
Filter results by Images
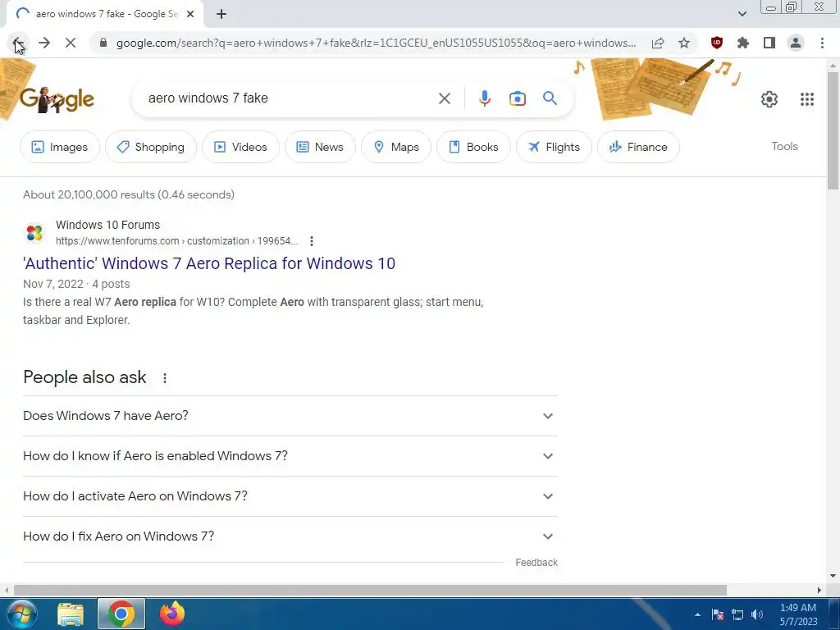pos(59,147)
